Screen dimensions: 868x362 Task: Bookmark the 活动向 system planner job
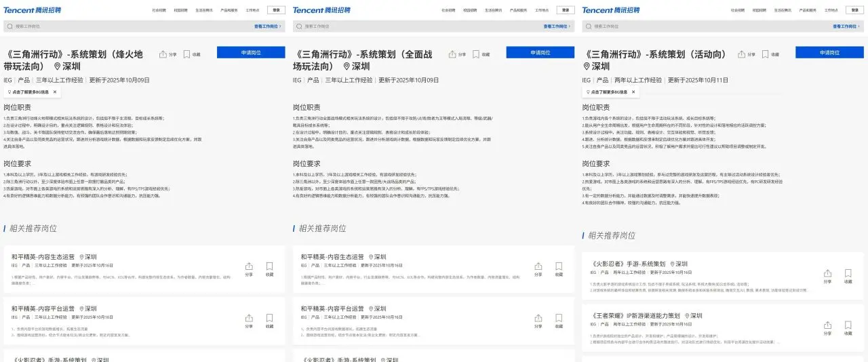point(766,54)
